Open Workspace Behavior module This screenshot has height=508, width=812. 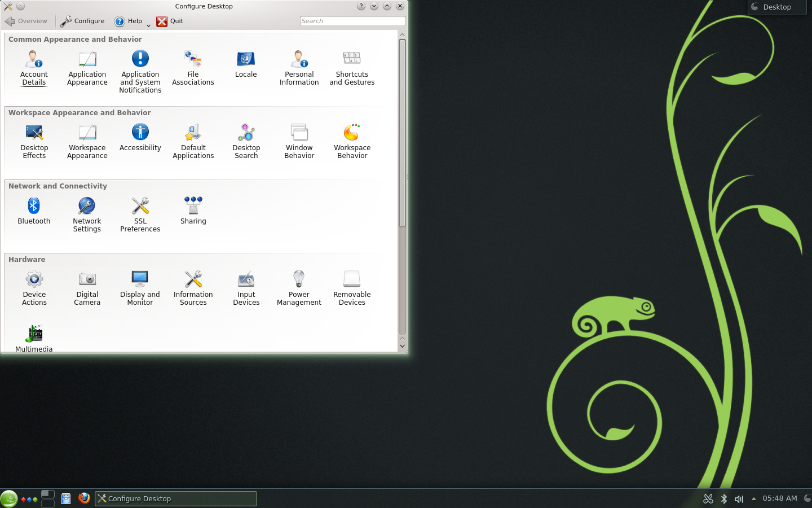click(352, 141)
